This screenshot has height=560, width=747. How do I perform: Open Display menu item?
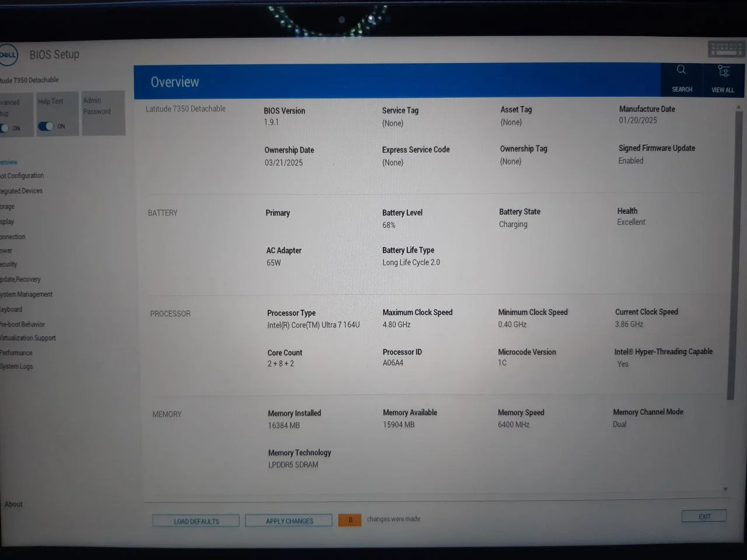(7, 222)
